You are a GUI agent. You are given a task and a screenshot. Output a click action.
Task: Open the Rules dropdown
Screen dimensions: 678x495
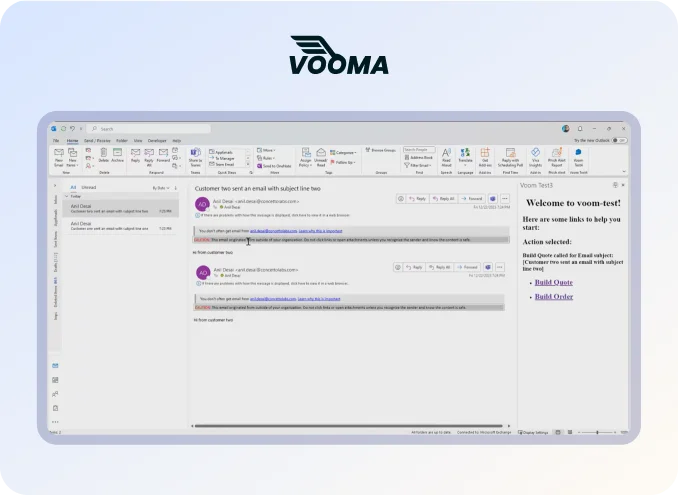[x=265, y=158]
